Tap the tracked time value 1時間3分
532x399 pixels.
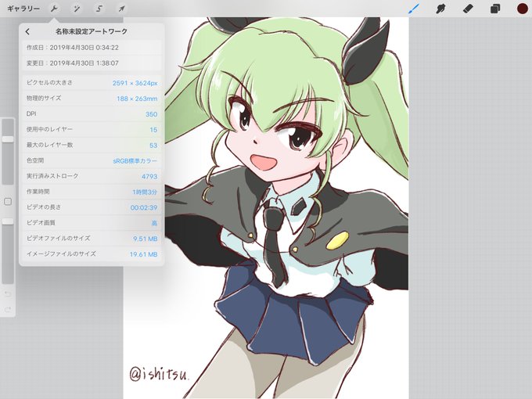coord(145,192)
